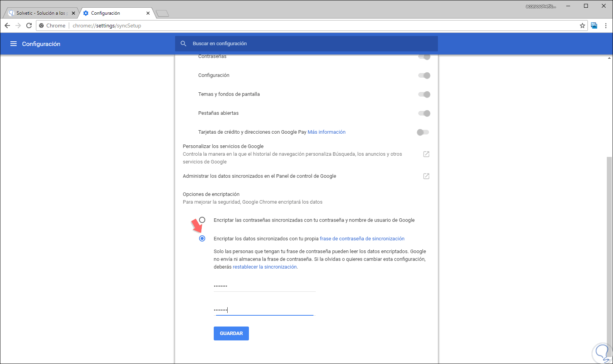Click the Configuración header title
613x364 pixels.
click(x=41, y=44)
